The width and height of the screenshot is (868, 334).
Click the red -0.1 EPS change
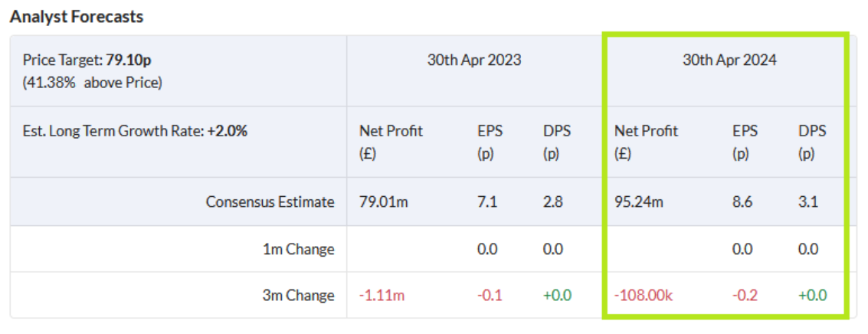[490, 295]
